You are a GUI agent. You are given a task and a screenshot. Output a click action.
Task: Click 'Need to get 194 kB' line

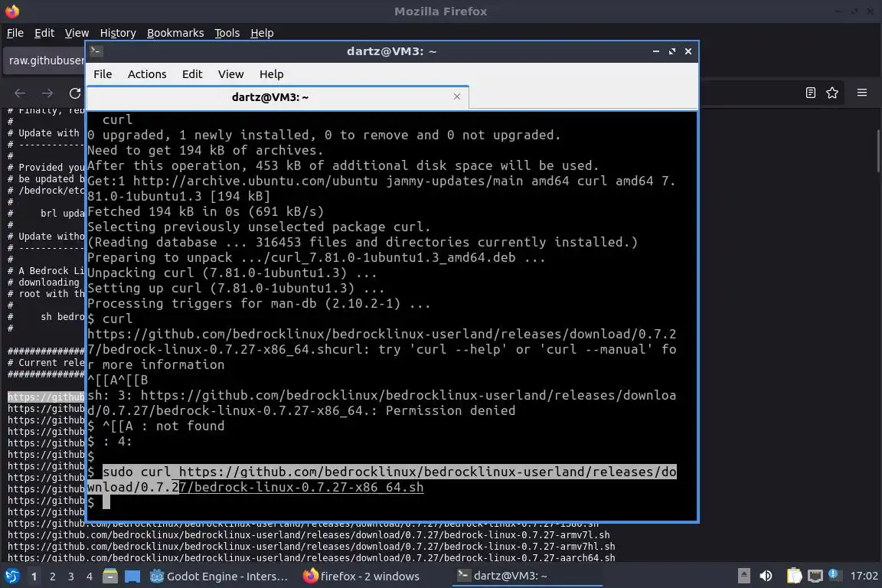(205, 150)
